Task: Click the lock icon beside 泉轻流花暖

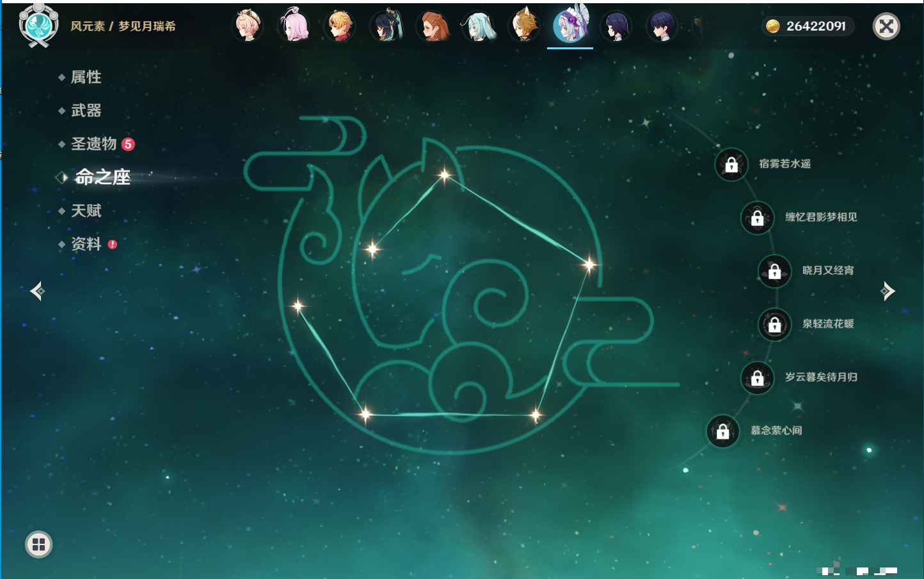Action: tap(774, 324)
